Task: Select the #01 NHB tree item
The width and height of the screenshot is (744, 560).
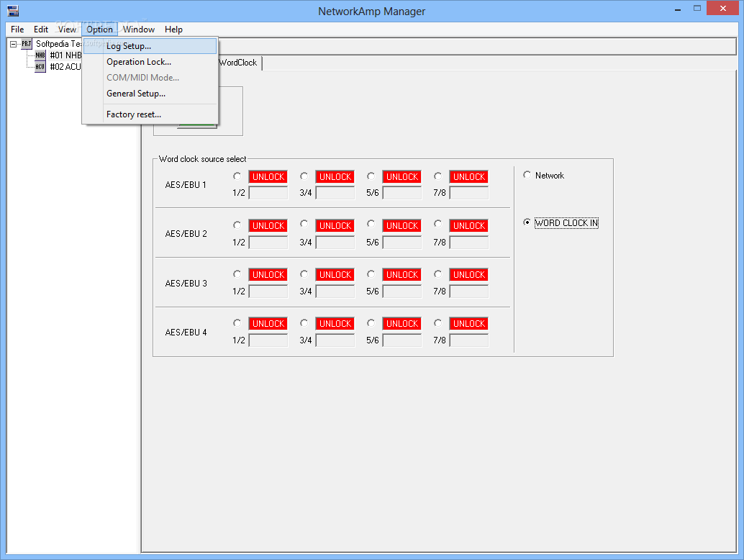Action: [66, 55]
